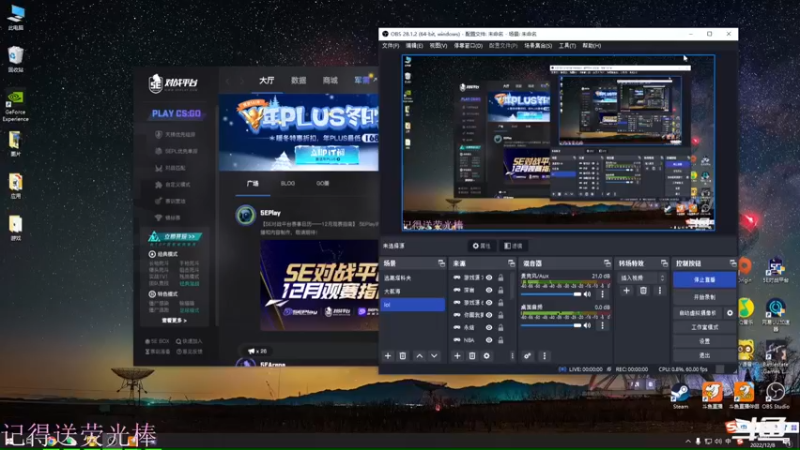This screenshot has width=800, height=450.
Task: Remove the transition using trash icon
Action: 643,290
